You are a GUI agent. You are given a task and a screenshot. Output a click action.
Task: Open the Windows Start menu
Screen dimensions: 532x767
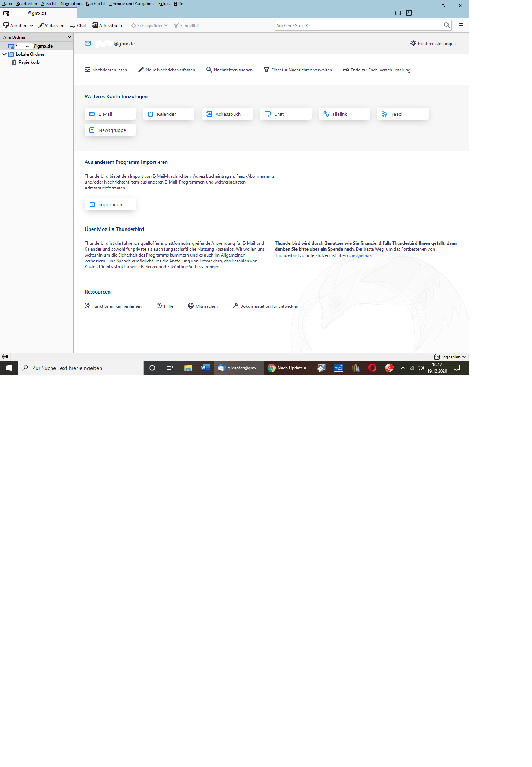9,368
